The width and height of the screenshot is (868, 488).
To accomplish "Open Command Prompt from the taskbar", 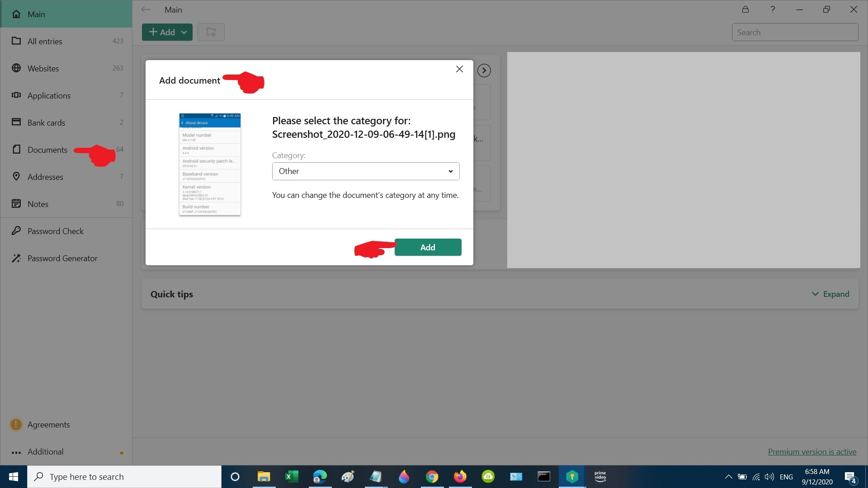I will pyautogui.click(x=544, y=477).
